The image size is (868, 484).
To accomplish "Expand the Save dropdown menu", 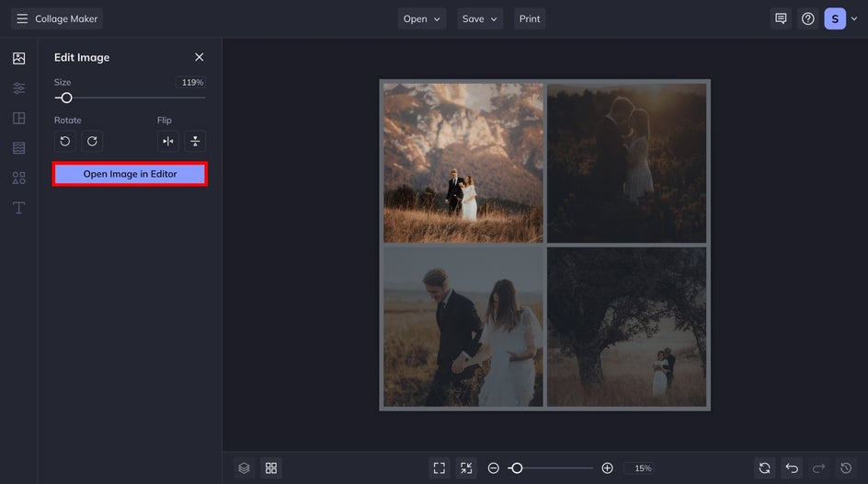I will [x=479, y=18].
